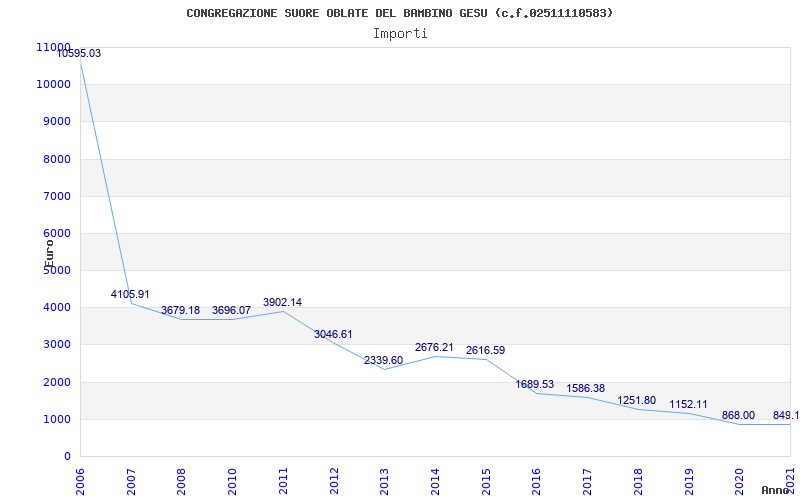Image resolution: width=800 pixels, height=500 pixels.
Task: Select the 1689.53 data label
Action: point(535,385)
